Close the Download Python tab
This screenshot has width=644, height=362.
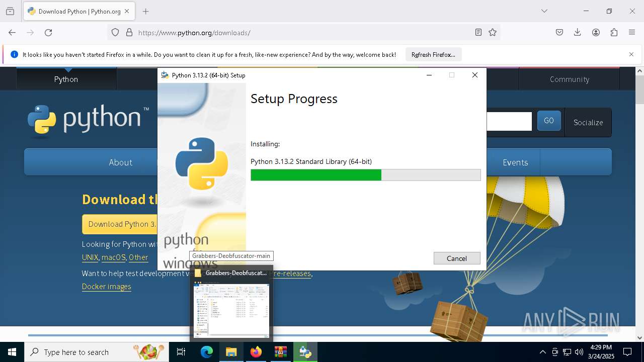[127, 11]
